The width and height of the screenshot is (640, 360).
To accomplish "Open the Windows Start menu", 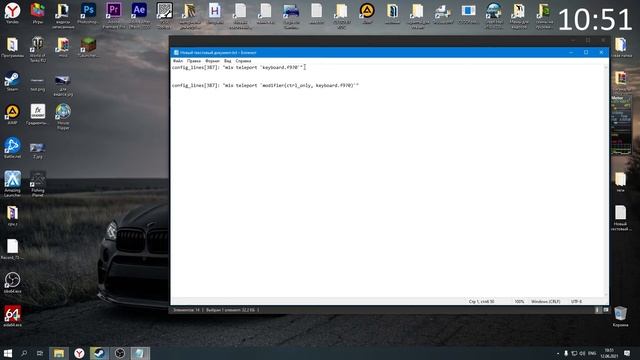I will pyautogui.click(x=8, y=353).
